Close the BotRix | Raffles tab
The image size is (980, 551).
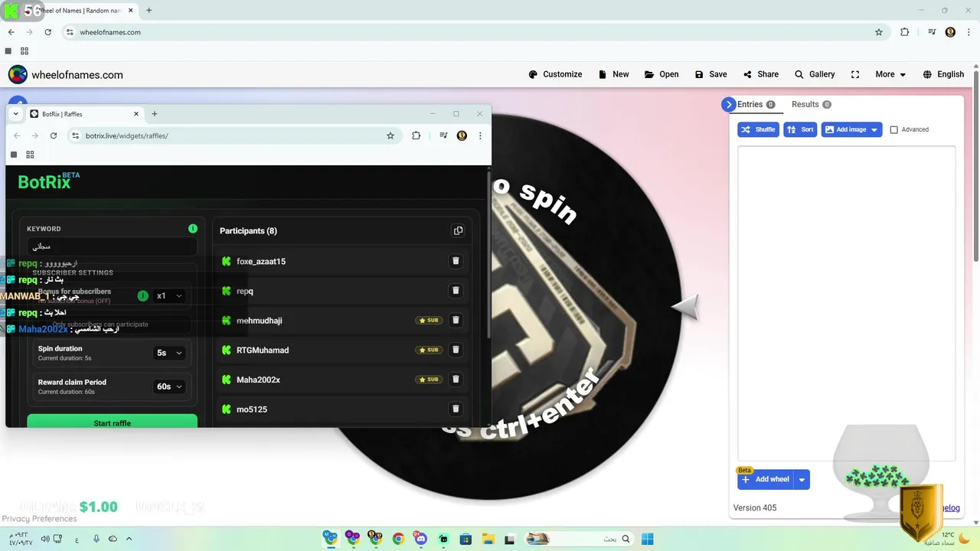pos(136,114)
